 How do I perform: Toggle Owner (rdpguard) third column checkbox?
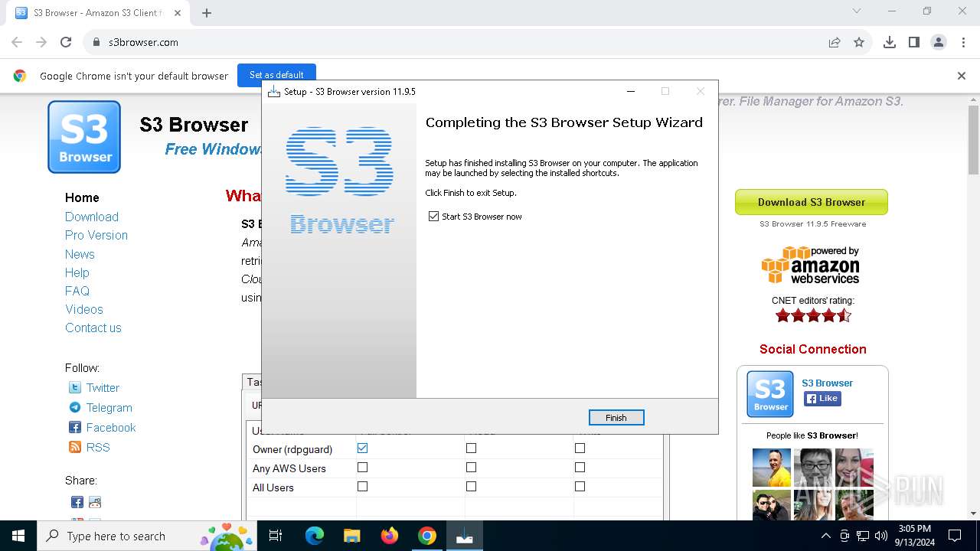(580, 448)
